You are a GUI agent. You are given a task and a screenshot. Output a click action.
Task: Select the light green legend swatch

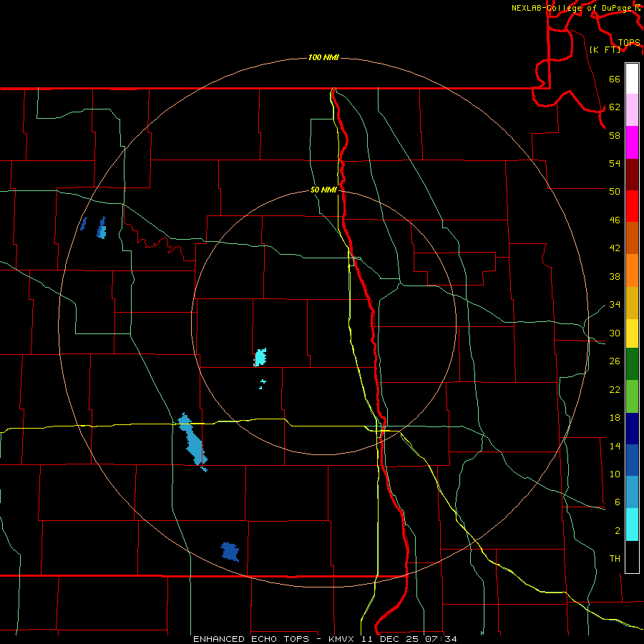click(632, 396)
